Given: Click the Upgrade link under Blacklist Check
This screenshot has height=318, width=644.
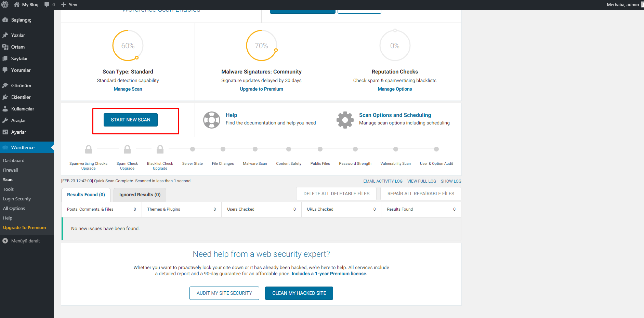Looking at the screenshot, I should click(160, 168).
